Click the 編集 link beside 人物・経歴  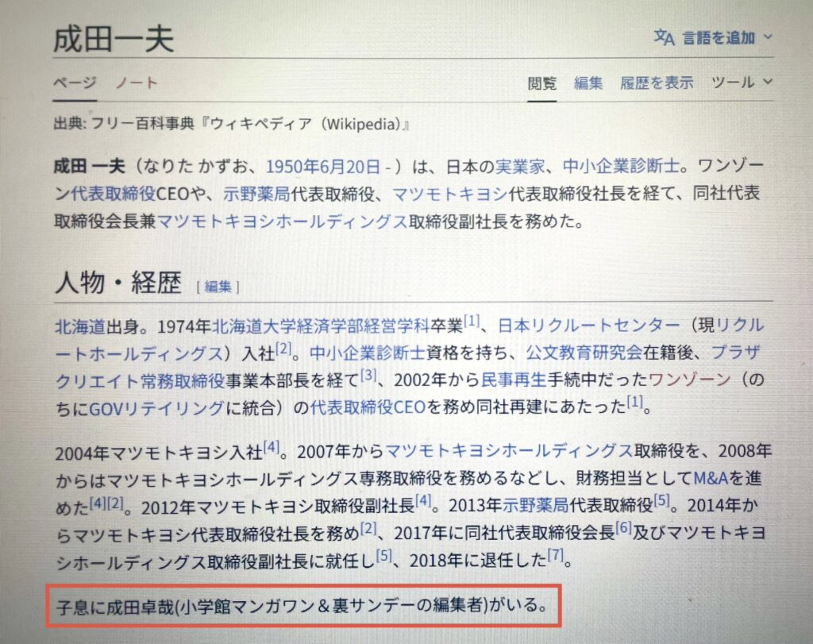click(x=218, y=287)
